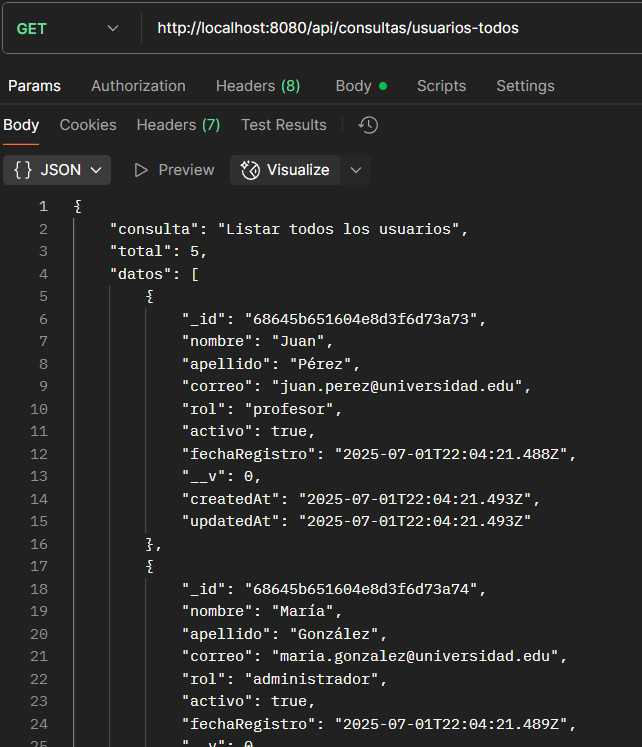Click the "Juan" nombre value
This screenshot has width=642, height=747.
point(298,342)
